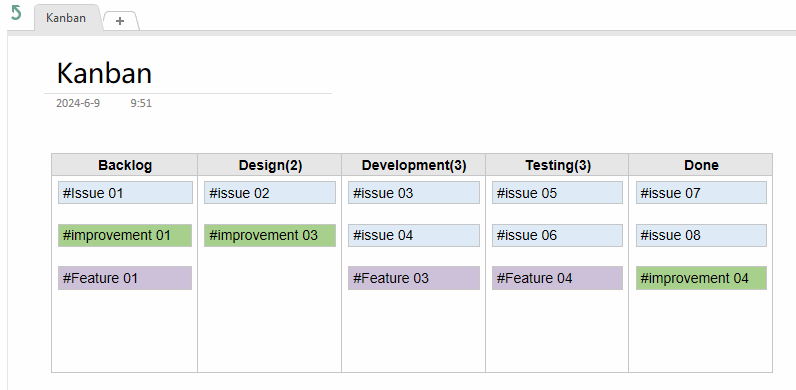Select the Backlog column header
Image resolution: width=796 pixels, height=390 pixels.
pyautogui.click(x=125, y=165)
